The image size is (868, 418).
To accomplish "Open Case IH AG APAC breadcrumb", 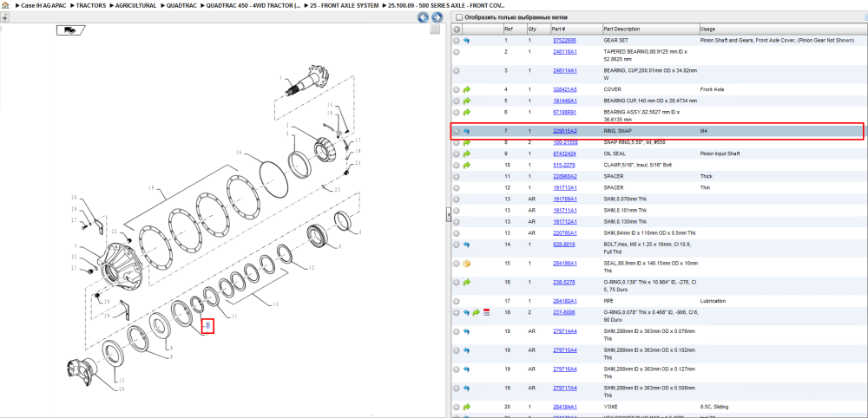I will point(43,5).
